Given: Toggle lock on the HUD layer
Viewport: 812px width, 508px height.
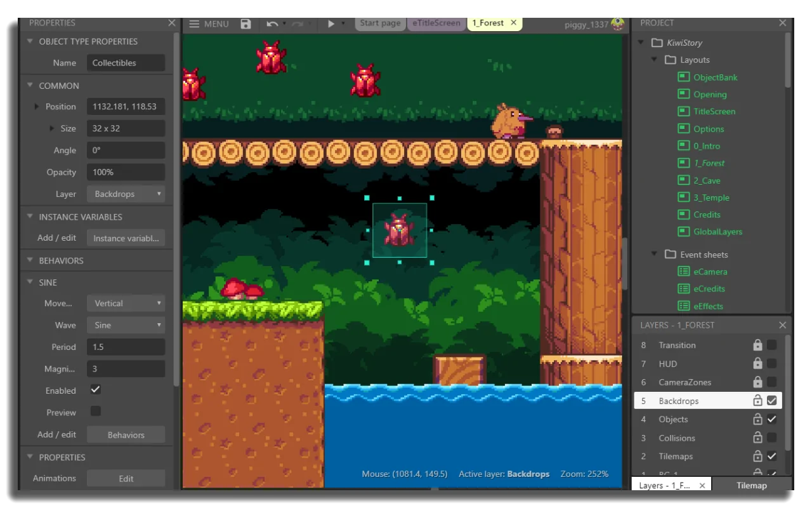Looking at the screenshot, I should point(757,363).
